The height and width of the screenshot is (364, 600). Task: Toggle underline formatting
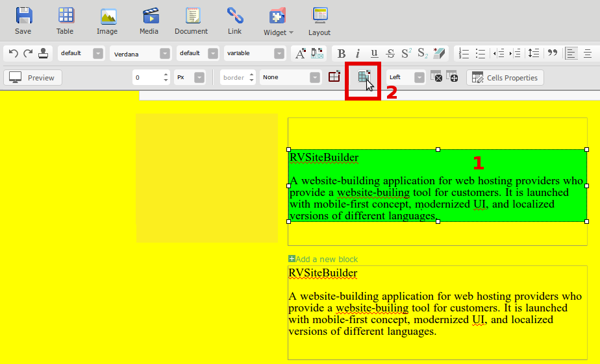pos(374,54)
